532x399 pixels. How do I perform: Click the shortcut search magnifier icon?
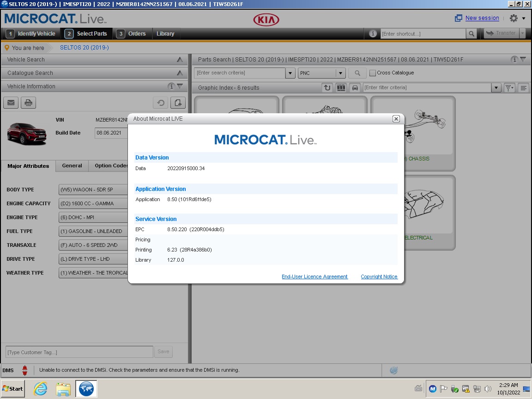coord(471,34)
